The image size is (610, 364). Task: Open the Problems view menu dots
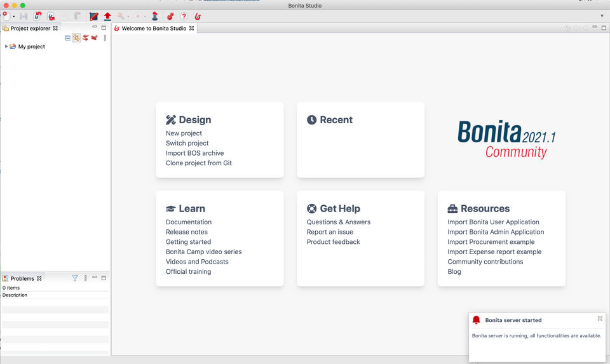click(x=85, y=278)
